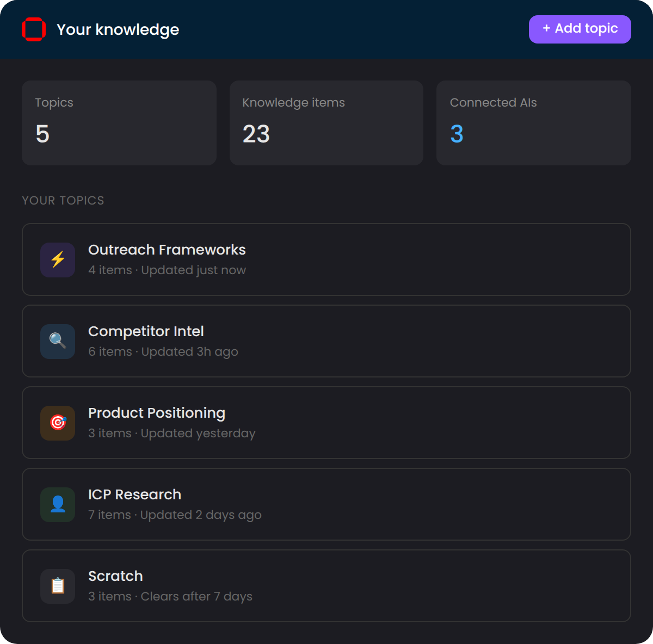
Task: Open the ICP Research topic card
Action: (x=326, y=504)
